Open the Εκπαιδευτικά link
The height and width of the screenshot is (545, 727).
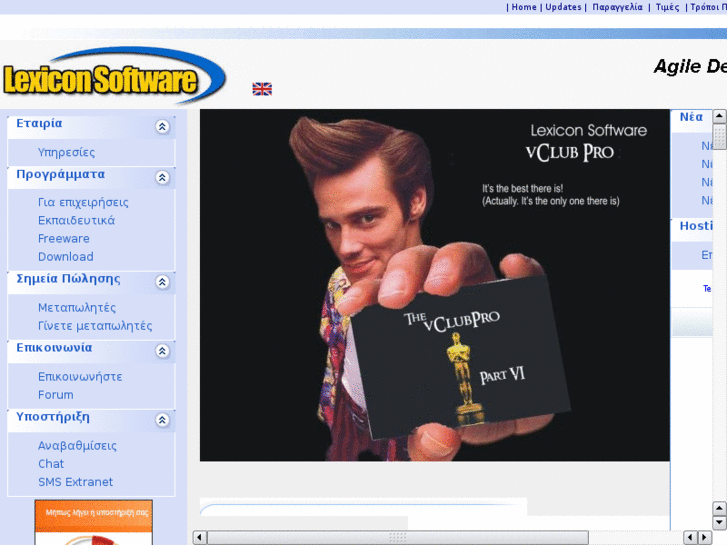coord(77,220)
